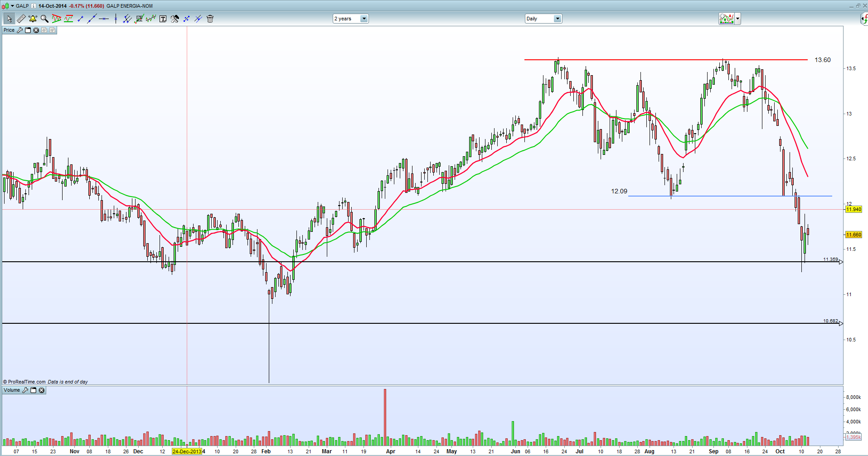
Task: Open drawing tool settings hammer icon
Action: [175, 19]
